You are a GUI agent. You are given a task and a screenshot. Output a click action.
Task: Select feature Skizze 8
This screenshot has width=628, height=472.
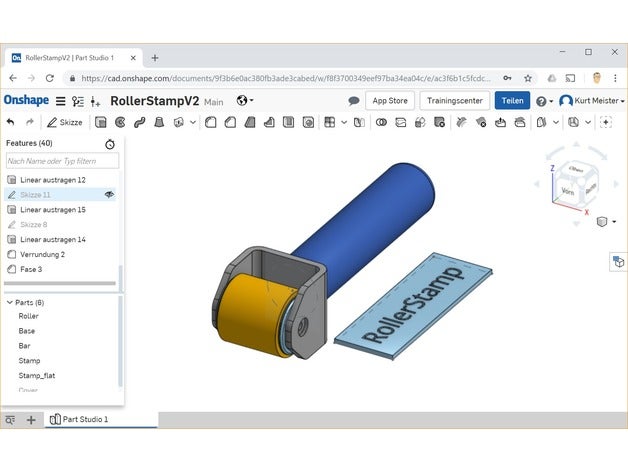(61, 224)
